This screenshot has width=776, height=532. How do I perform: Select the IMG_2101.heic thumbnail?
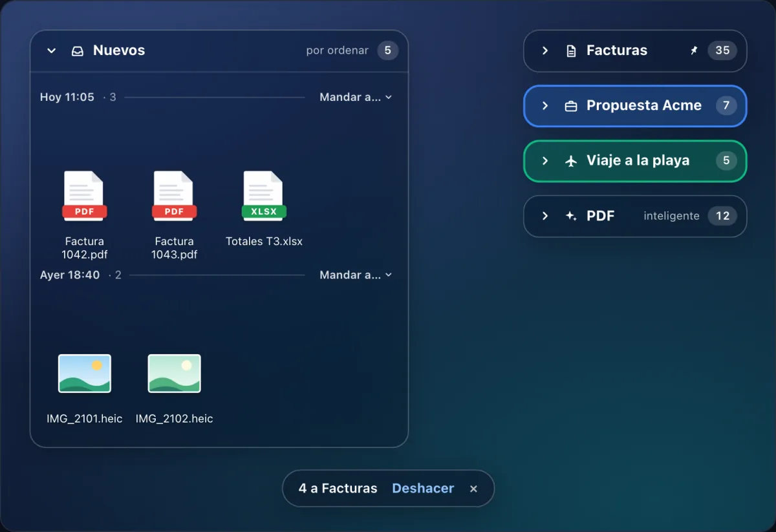tap(85, 374)
